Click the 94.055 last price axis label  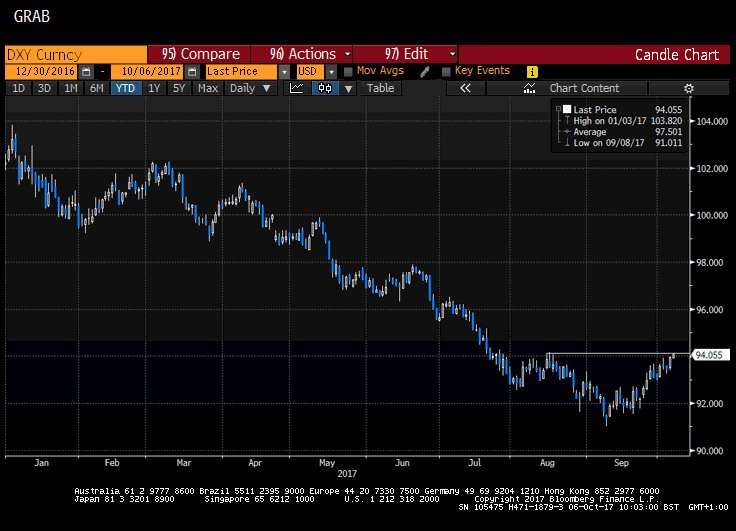coord(709,355)
